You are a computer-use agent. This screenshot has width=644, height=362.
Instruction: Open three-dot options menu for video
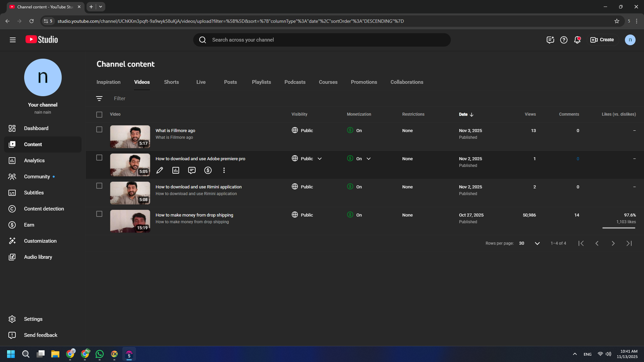point(224,171)
